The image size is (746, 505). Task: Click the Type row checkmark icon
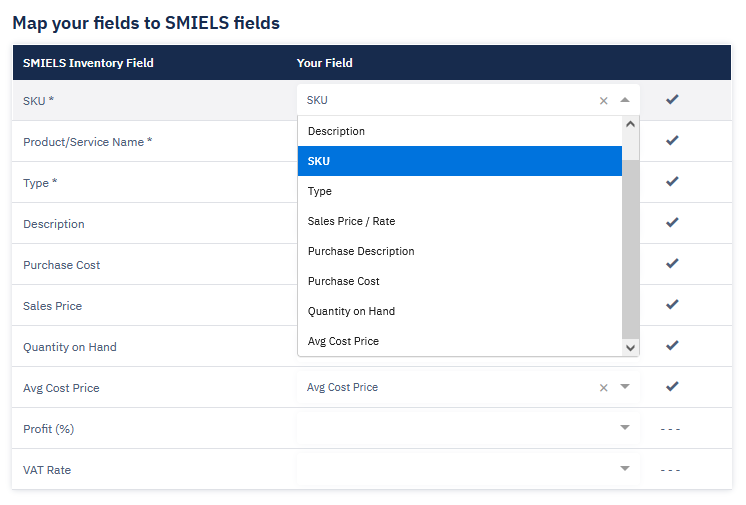pyautogui.click(x=672, y=181)
